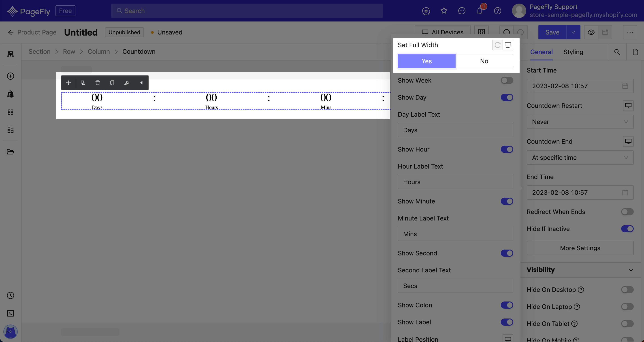
Task: Enable Hide On Laptop toggle
Action: click(x=627, y=307)
